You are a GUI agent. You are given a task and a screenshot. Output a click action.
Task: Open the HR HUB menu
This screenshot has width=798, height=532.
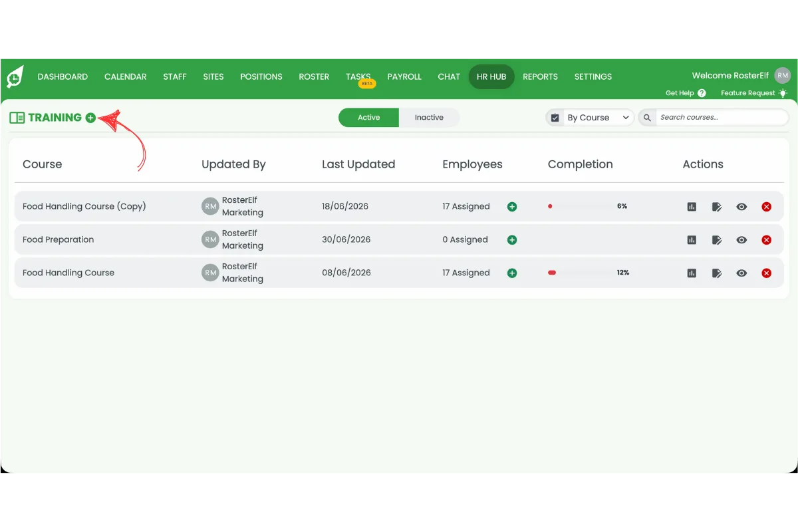click(491, 76)
